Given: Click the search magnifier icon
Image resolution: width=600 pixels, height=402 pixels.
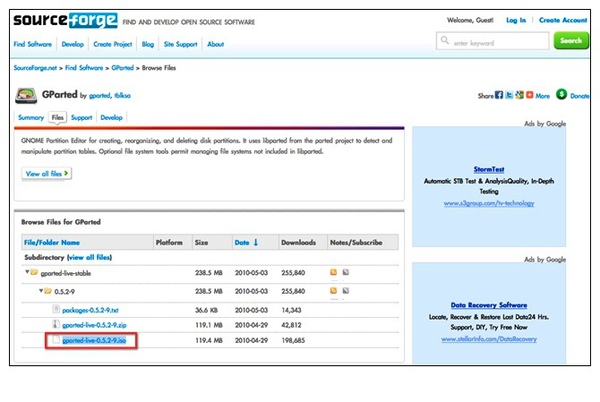Looking at the screenshot, I should 445,40.
